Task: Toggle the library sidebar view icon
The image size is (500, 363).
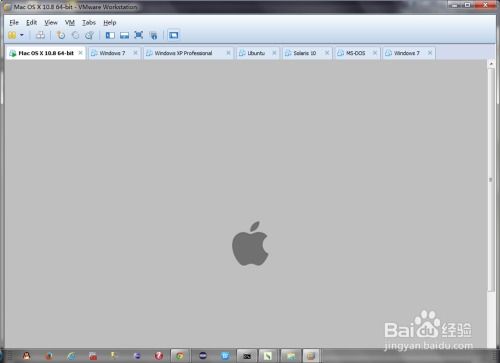Action: coord(110,35)
